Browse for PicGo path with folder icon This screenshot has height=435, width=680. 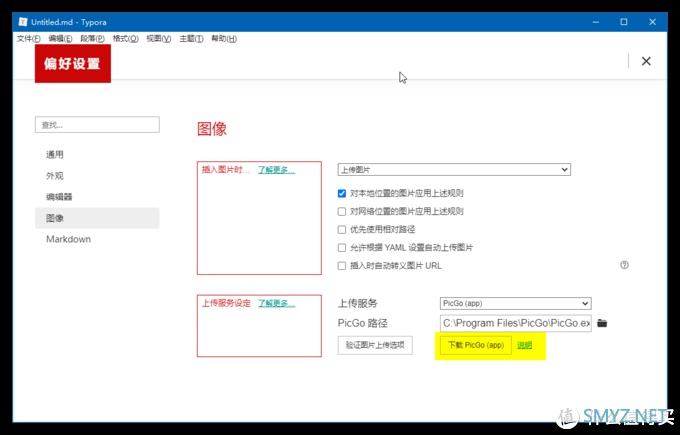coord(602,323)
